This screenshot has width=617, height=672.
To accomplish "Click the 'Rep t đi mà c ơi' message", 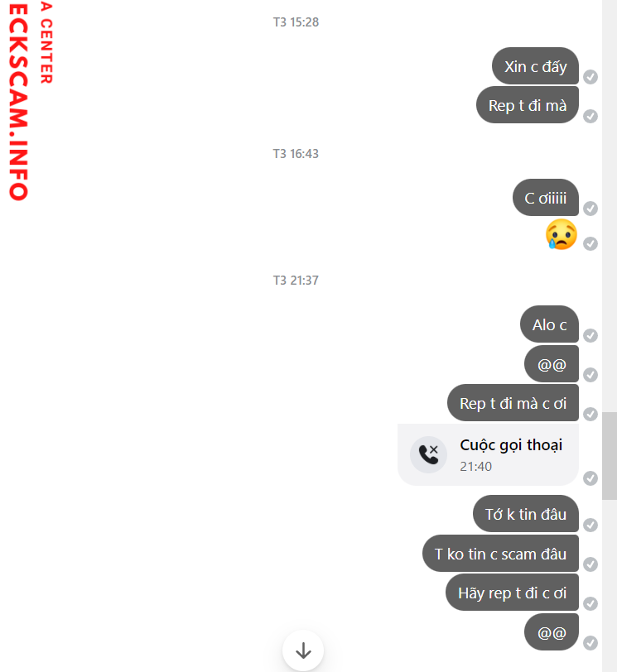I will tap(513, 403).
